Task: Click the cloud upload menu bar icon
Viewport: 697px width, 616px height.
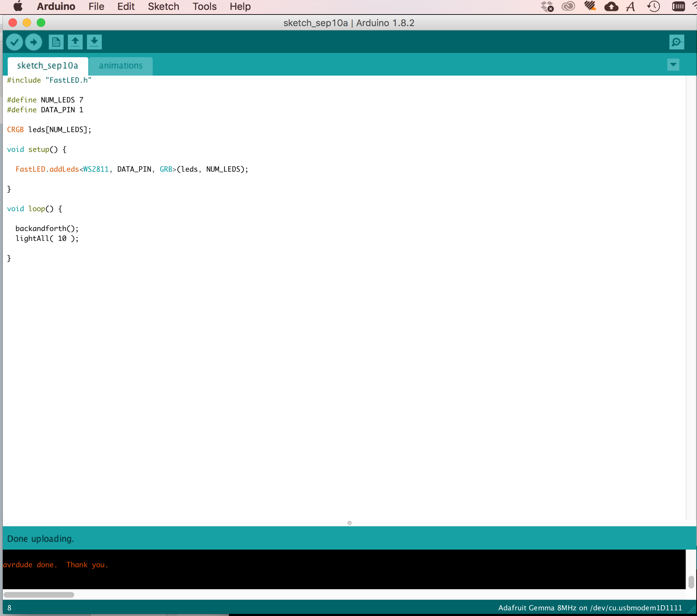Action: coord(611,6)
